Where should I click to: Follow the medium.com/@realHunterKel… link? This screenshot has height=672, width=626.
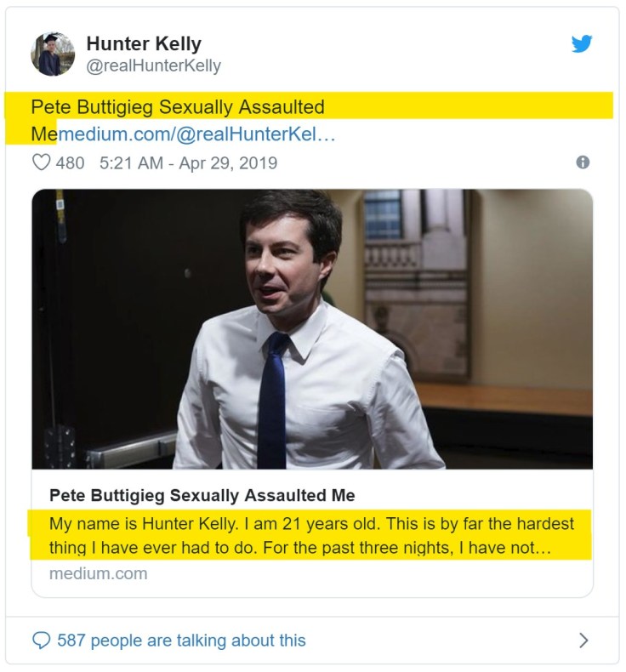coord(196,134)
